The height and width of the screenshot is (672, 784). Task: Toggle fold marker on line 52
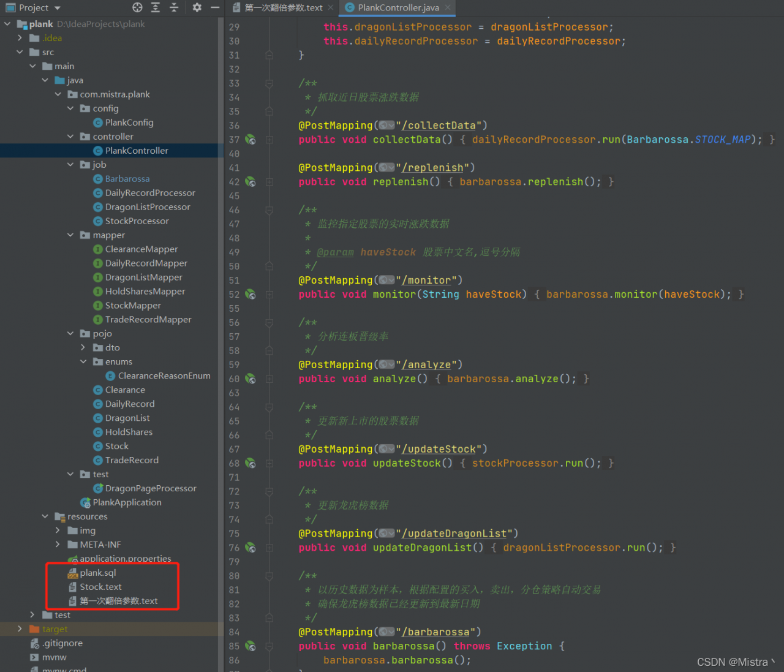[269, 295]
